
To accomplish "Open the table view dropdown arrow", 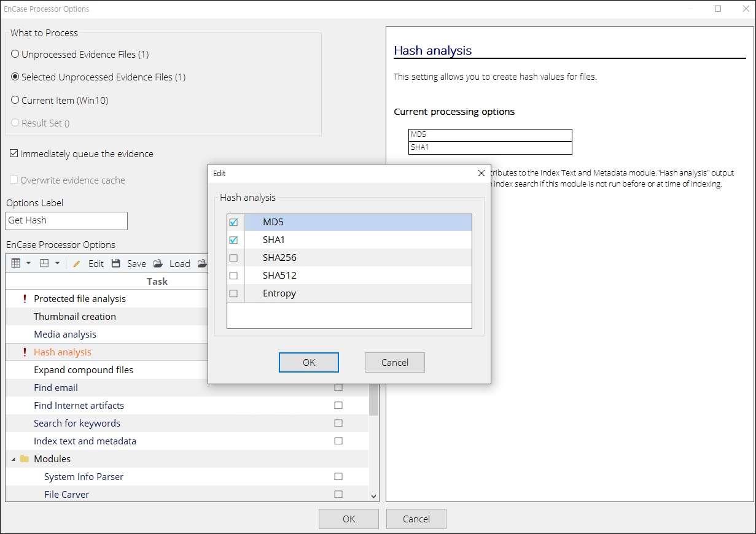I will coord(28,263).
